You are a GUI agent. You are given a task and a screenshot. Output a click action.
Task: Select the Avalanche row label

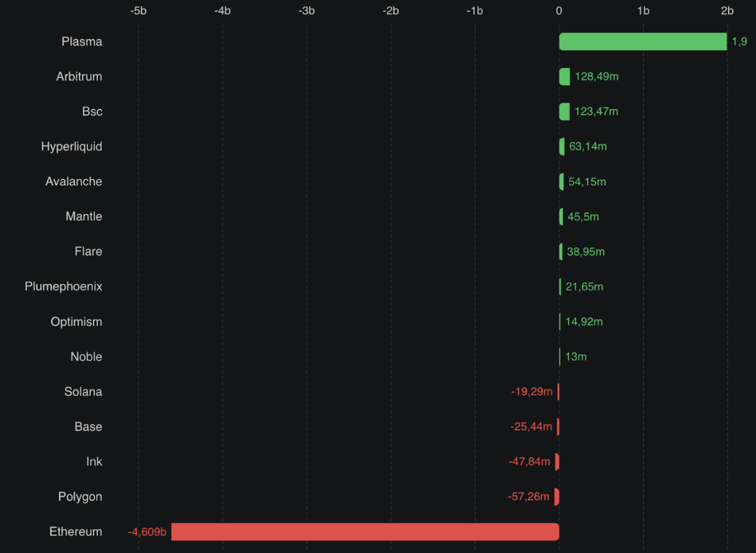73,182
